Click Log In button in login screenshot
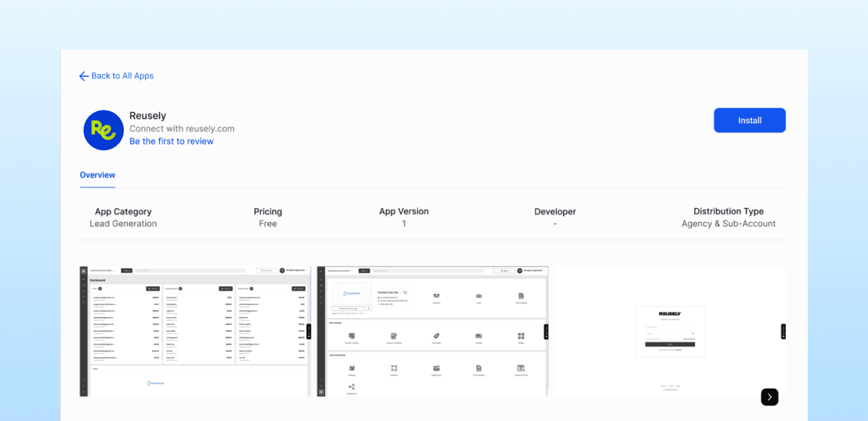The width and height of the screenshot is (868, 421). [670, 344]
